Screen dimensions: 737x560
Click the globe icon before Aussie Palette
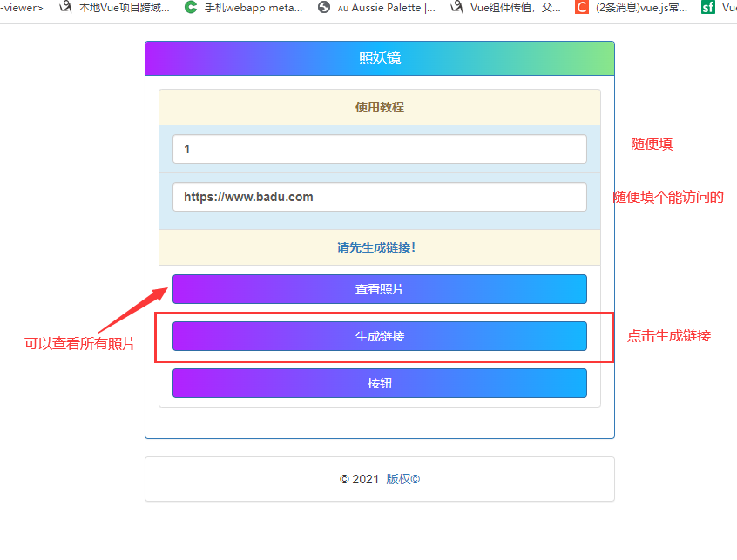(324, 8)
